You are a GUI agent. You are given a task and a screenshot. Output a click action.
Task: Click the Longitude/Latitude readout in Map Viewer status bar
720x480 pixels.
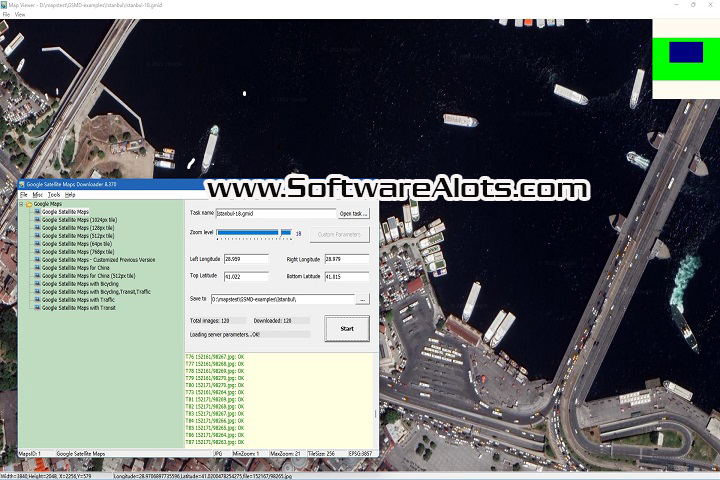[202, 476]
